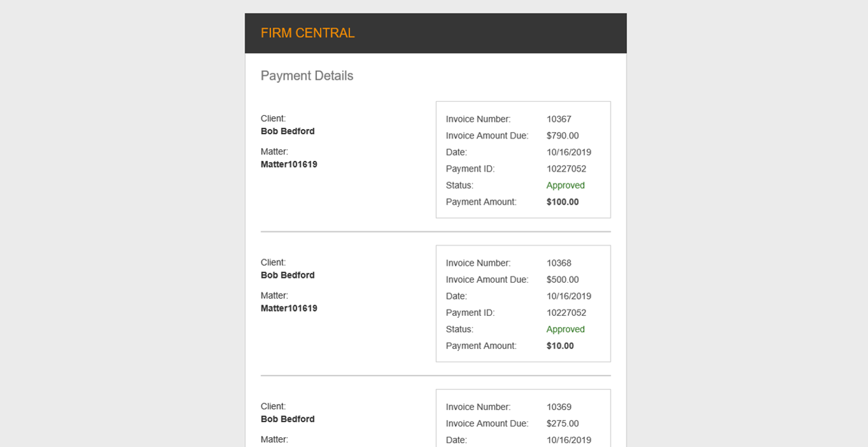Click the first Bob Bedford client name
Screen dimensions: 868x447
coord(288,131)
